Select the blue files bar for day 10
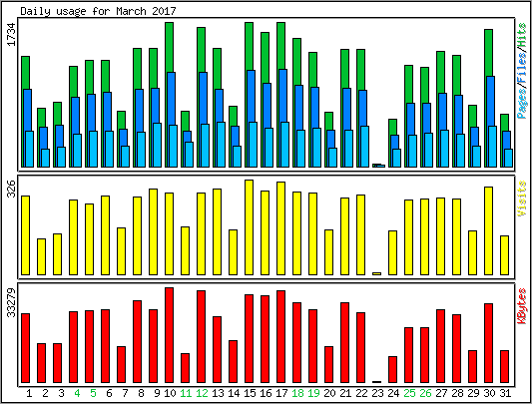Viewport: 532px width, 404px height. 173,99
